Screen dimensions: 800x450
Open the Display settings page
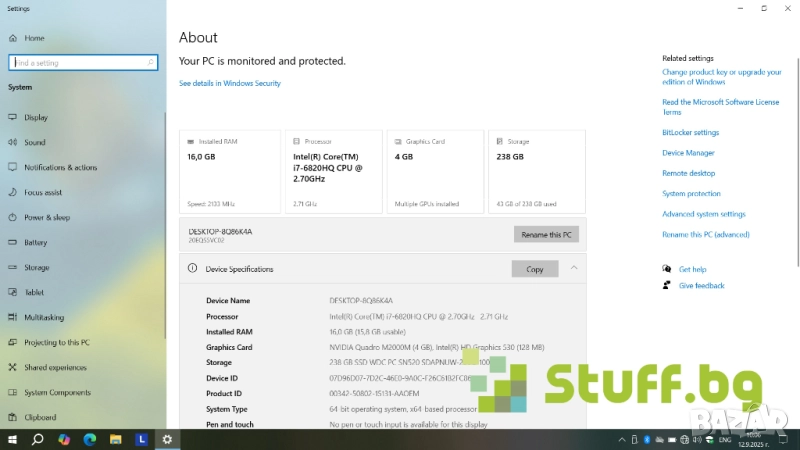(35, 118)
